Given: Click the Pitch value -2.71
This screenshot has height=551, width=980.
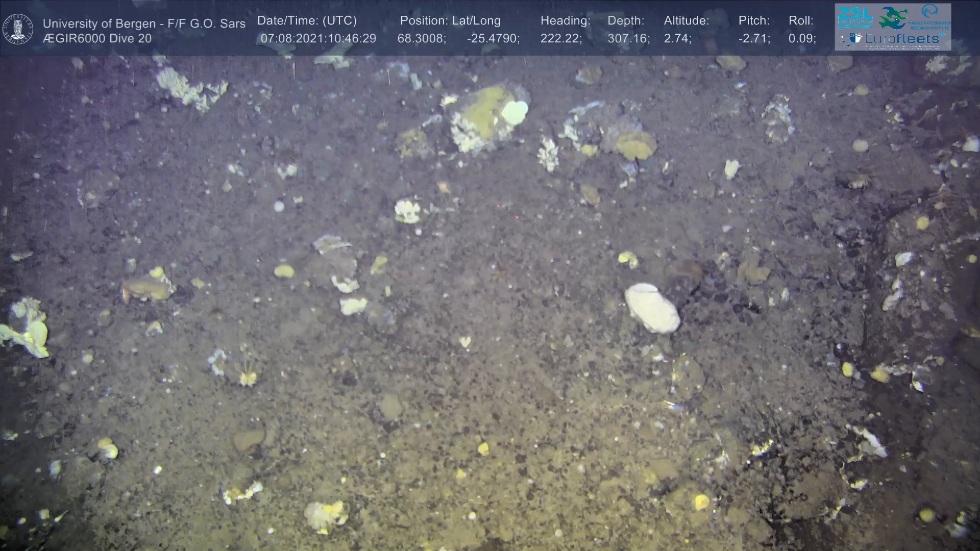Looking at the screenshot, I should coord(753,39).
